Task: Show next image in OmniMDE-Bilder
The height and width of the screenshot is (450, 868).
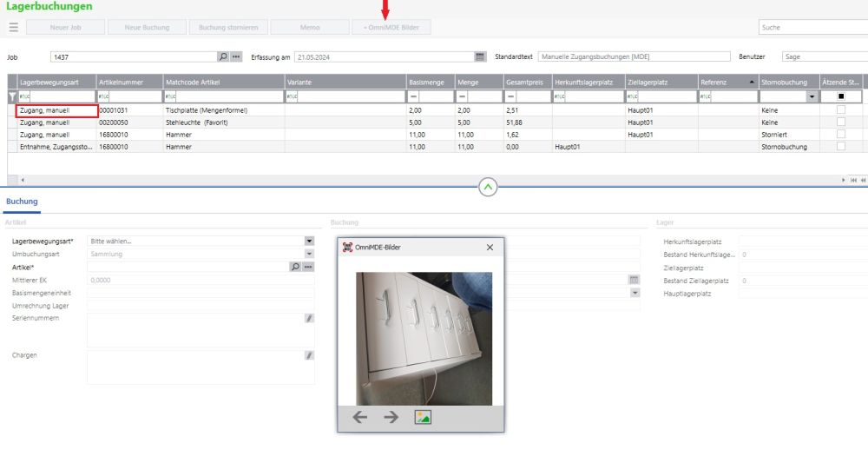Action: pyautogui.click(x=391, y=417)
